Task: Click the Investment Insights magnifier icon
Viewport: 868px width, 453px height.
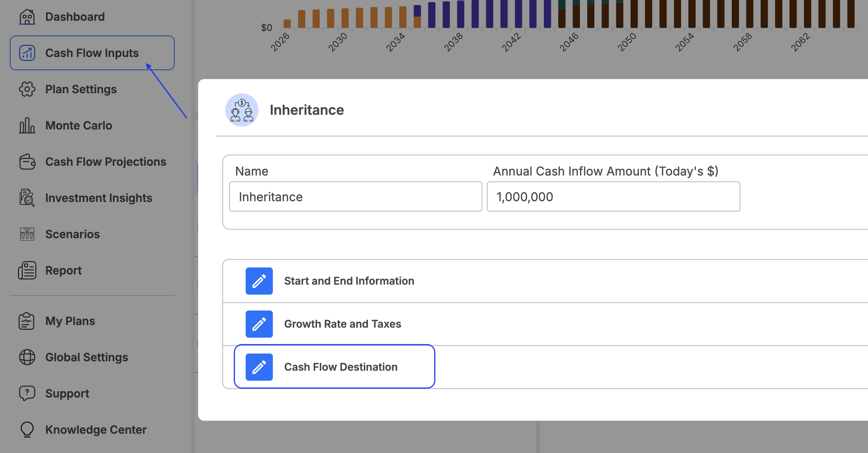Action: (x=27, y=198)
